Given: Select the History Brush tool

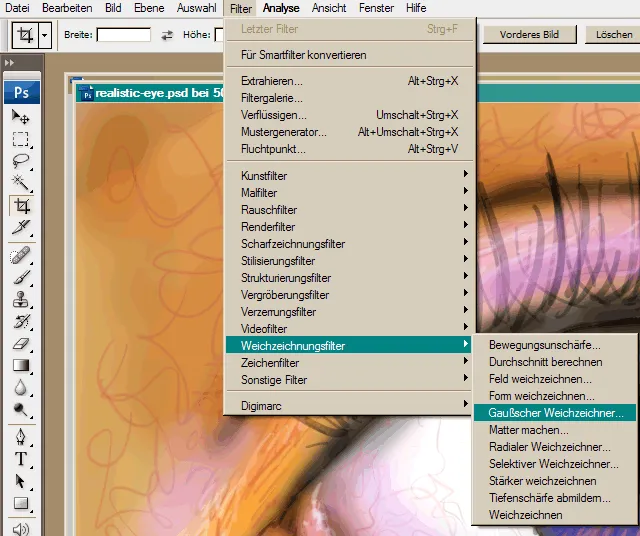Looking at the screenshot, I should [20, 322].
